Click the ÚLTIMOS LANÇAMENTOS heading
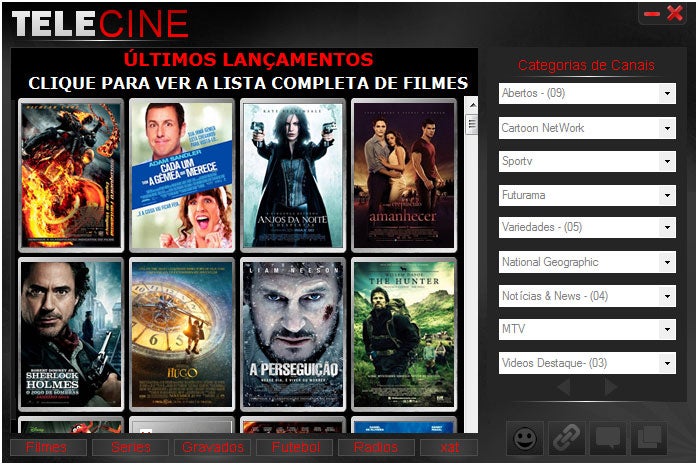The height and width of the screenshot is (465, 699). pos(248,59)
